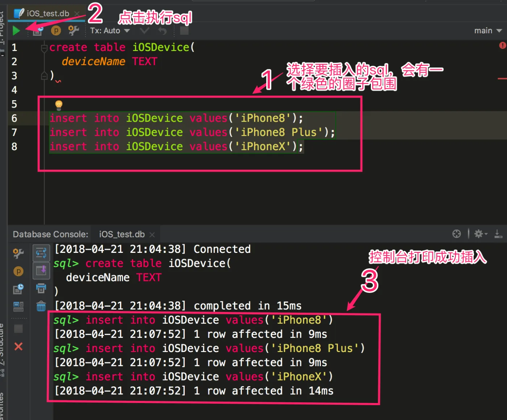Place cursor on 'create table iOSDevice(' in editor
This screenshot has width=507, height=420.
pyautogui.click(x=122, y=47)
